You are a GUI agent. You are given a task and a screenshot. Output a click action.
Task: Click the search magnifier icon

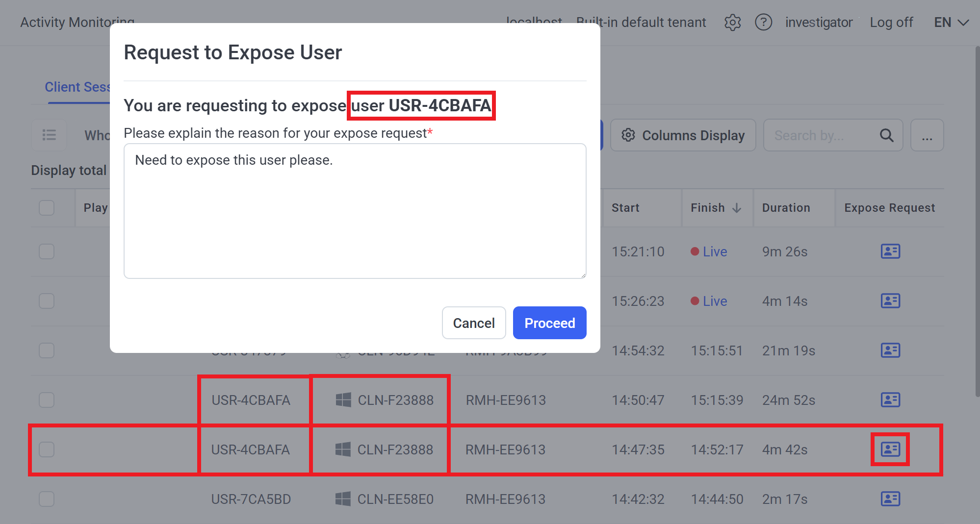coord(886,135)
